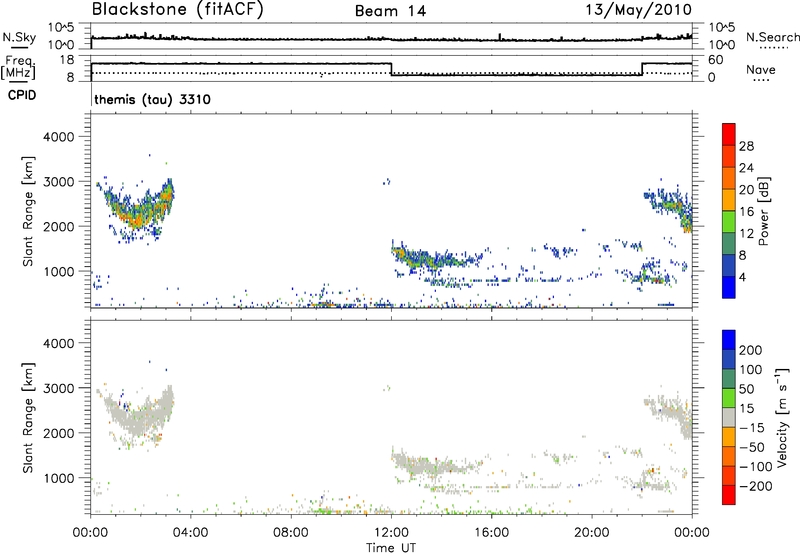Click the velocity panel 'Slant Range [km]' label

[28, 418]
